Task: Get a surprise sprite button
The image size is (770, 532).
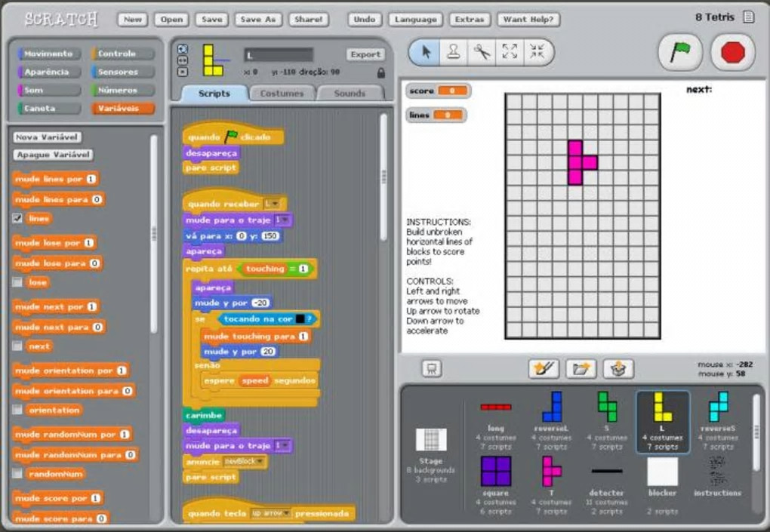Action: pyautogui.click(x=618, y=368)
